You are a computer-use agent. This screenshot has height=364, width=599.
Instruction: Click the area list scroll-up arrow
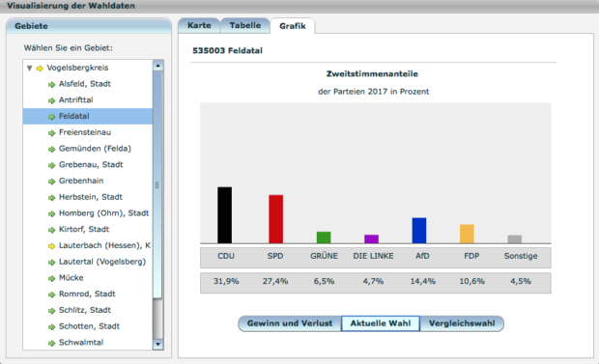[157, 66]
